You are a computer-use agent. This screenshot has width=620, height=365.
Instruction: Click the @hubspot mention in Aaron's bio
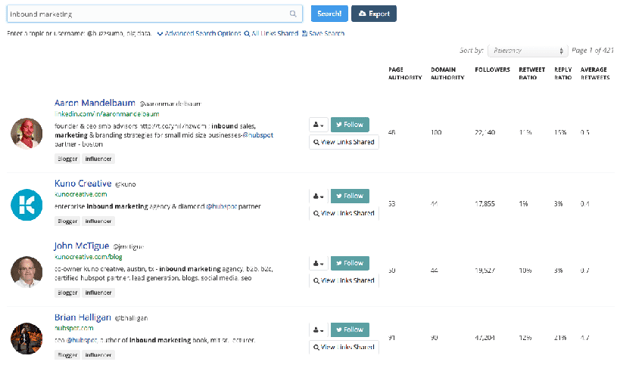(x=258, y=135)
